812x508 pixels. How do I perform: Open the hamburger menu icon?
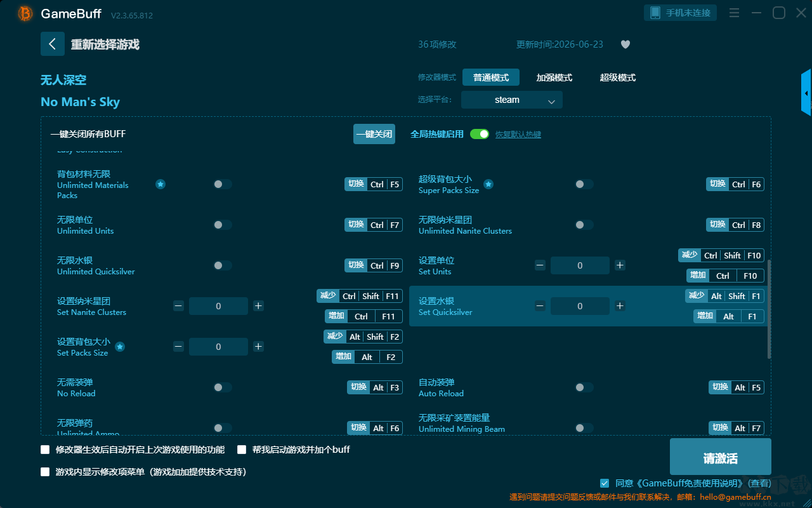(x=734, y=13)
